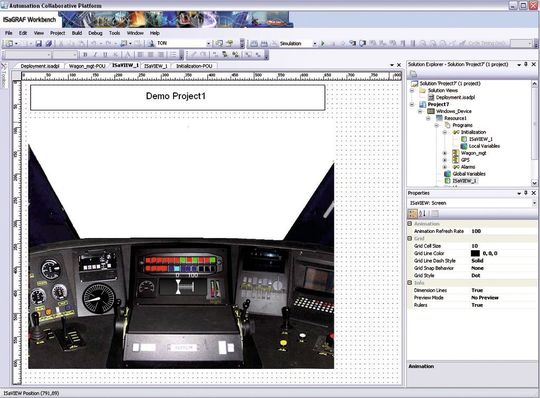Click the font color A icon

(x=127, y=54)
